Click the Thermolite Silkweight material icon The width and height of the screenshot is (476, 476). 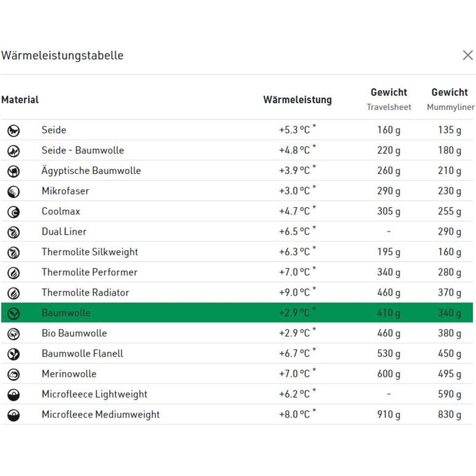click(14, 252)
